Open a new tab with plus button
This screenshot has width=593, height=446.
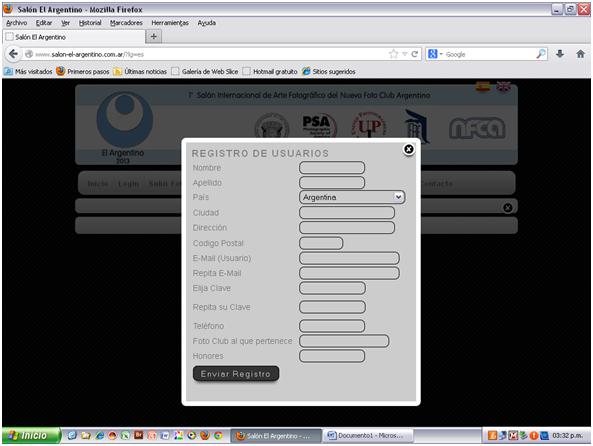coord(154,37)
